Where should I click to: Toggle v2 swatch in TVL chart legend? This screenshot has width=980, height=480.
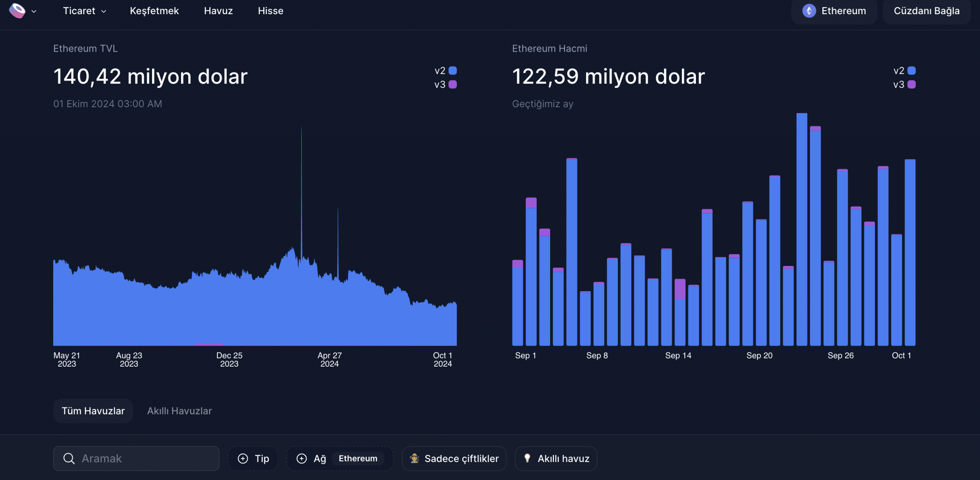[452, 70]
